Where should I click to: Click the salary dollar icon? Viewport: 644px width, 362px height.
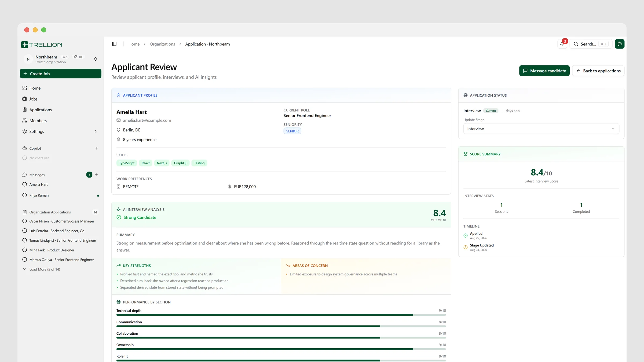tap(230, 186)
